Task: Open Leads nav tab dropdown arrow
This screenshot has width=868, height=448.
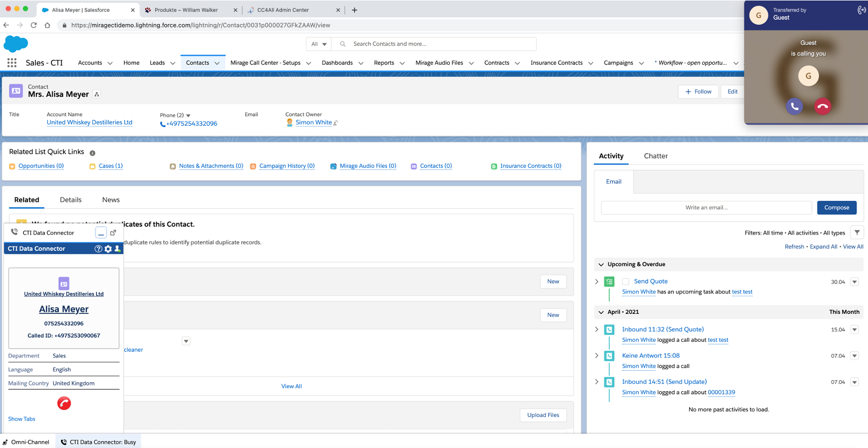Action: 173,63
